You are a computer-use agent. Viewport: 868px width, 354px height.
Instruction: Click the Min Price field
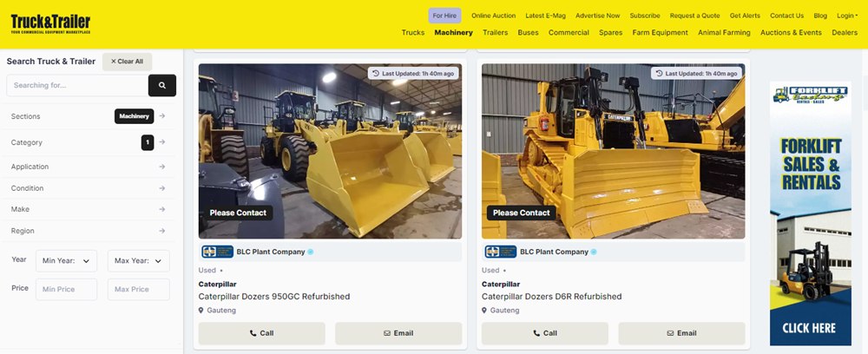point(67,289)
